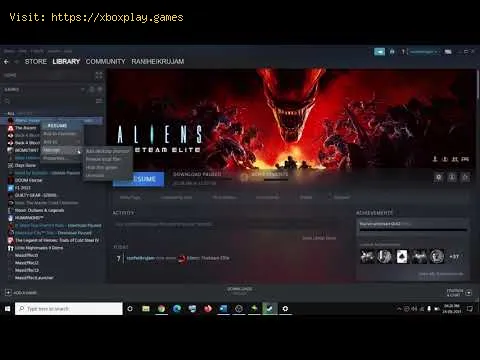The image size is (480, 360).
Task: Click the game info icon under banner
Action: click(452, 177)
